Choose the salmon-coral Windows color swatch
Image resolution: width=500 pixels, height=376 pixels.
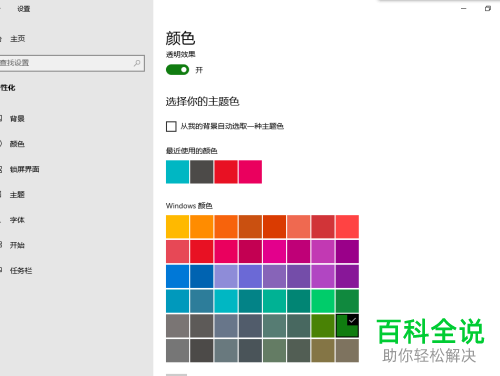[299, 227]
